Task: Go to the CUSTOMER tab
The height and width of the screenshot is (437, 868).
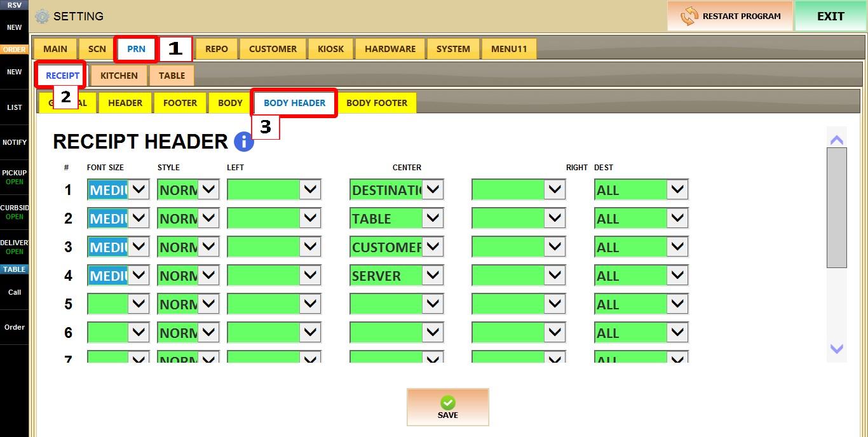Action: click(x=273, y=49)
